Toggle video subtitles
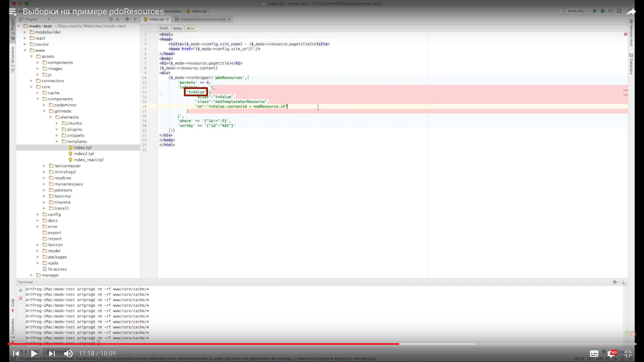 point(594,354)
